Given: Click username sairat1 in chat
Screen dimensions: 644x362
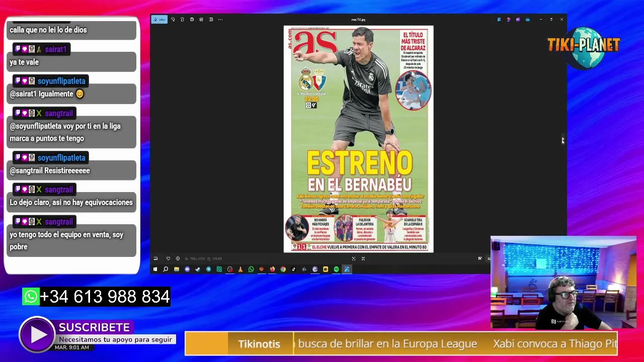Looking at the screenshot, I should click(x=55, y=49).
